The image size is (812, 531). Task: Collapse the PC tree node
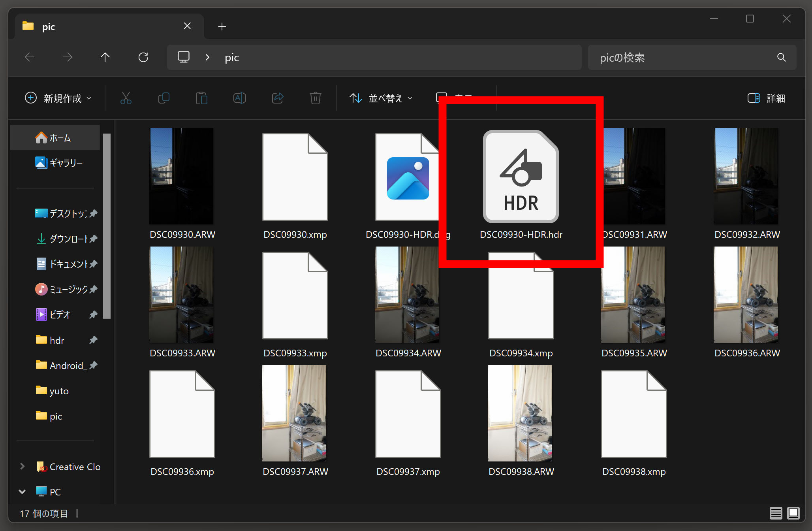pyautogui.click(x=23, y=492)
